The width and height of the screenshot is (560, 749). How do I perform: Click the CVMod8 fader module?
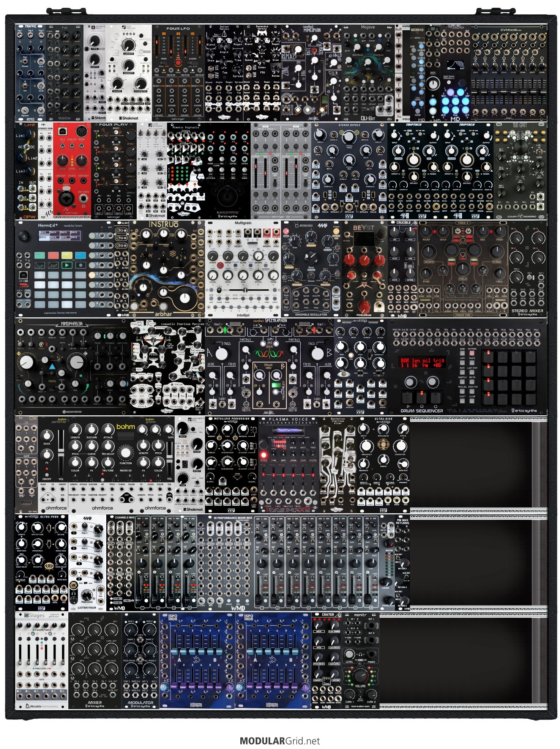coord(509,73)
